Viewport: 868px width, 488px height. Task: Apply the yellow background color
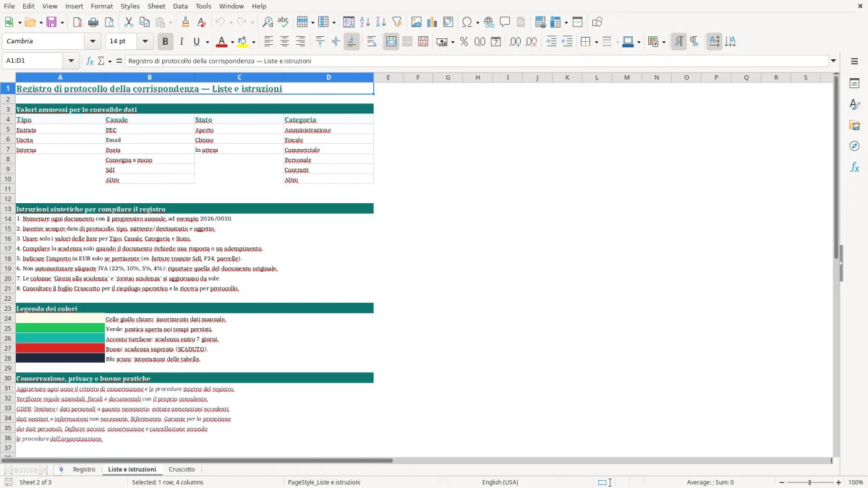(x=243, y=42)
